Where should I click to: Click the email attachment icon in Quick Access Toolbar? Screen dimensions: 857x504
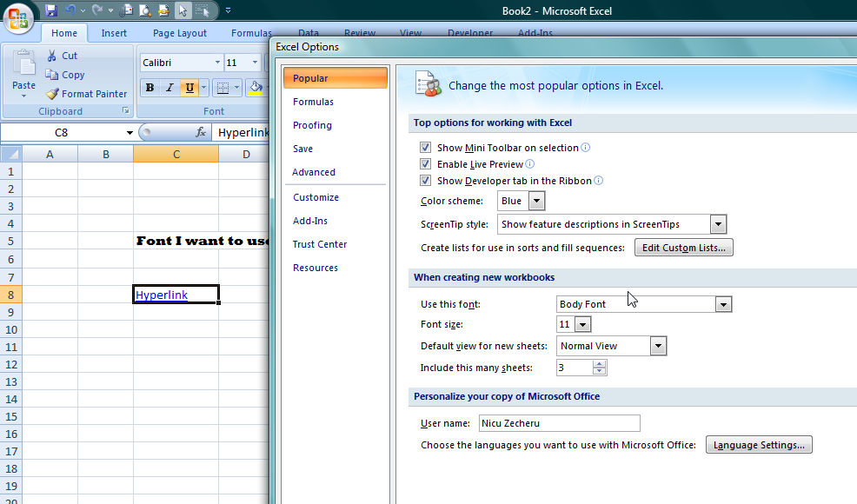(x=126, y=10)
